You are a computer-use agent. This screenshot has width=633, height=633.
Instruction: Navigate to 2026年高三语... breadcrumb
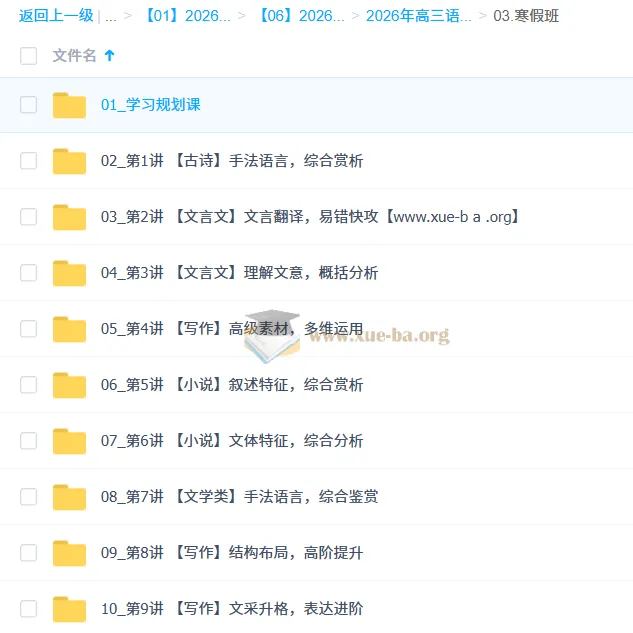tap(419, 16)
